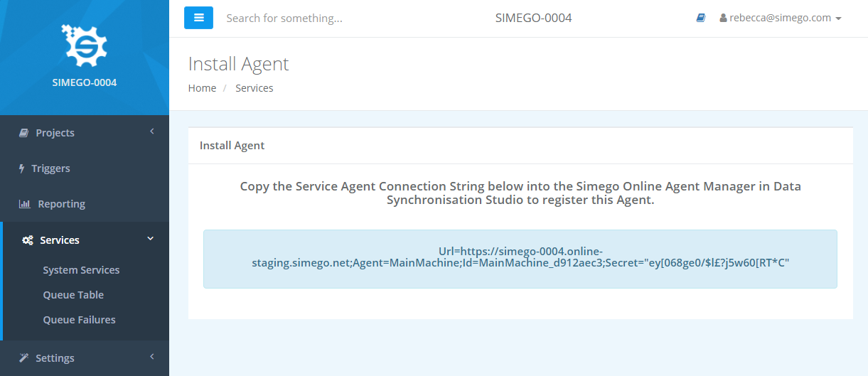868x376 pixels.
Task: Click the Services gears icon
Action: [28, 240]
